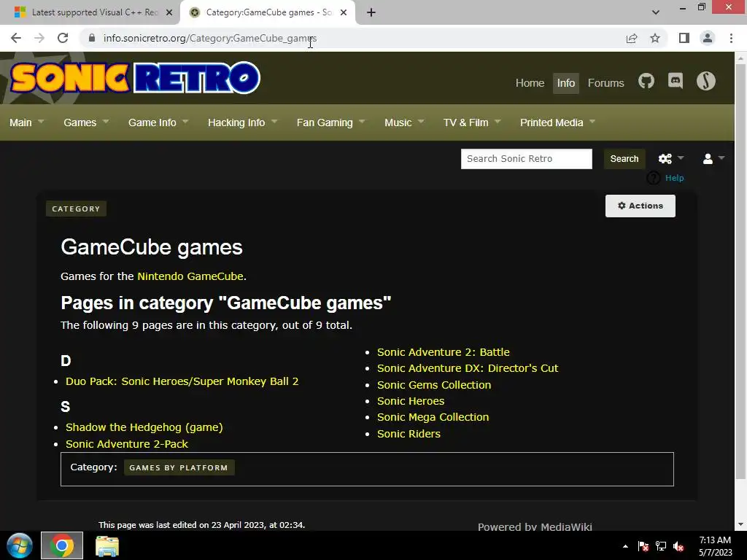This screenshot has width=747, height=560.
Task: Open the tab search dropdown
Action: click(656, 12)
